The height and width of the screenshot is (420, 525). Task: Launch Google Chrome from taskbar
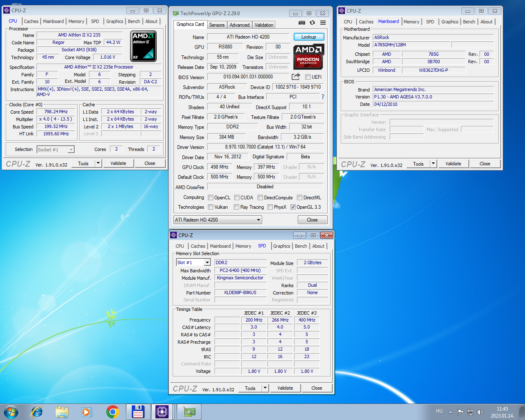112,412
